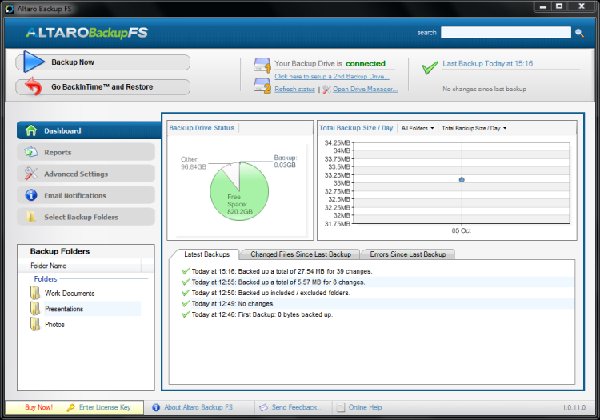This screenshot has width=600, height=420.
Task: Click the Select Backup Folders folder icon
Action: (x=31, y=217)
